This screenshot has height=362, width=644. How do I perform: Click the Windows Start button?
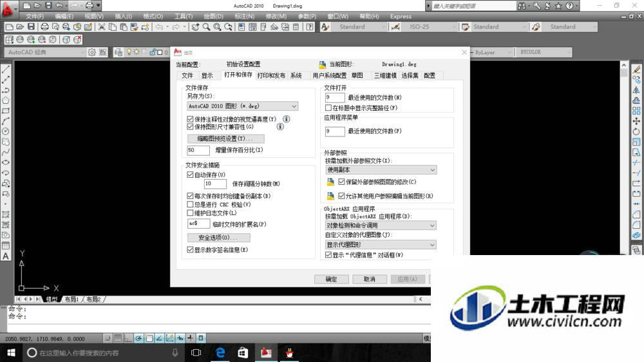click(x=11, y=352)
